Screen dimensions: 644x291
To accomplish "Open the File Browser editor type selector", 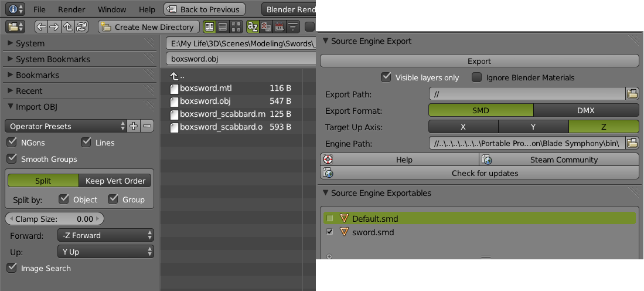I will [15, 27].
